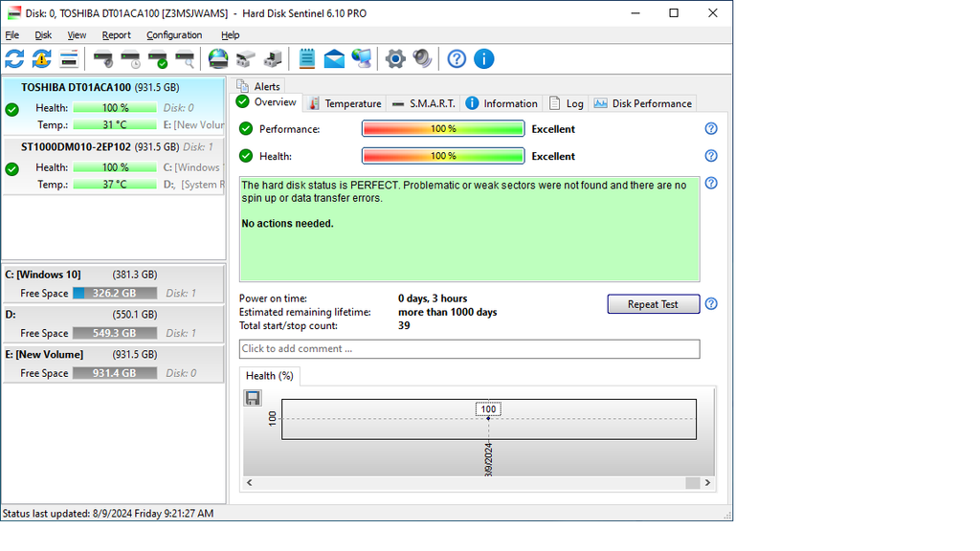Click the green check beside the TOSHIBA disk
Screen dimensions: 980x551
11,110
